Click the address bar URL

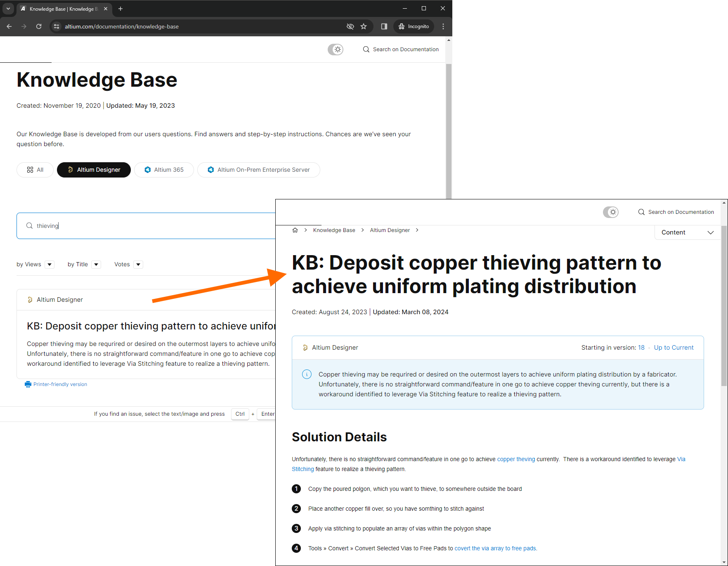(122, 26)
